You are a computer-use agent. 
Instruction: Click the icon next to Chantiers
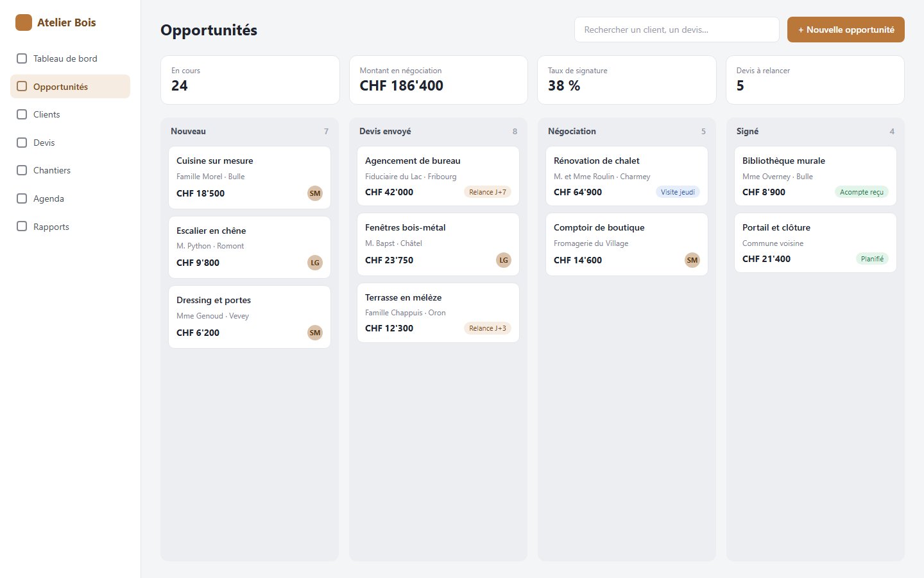pos(22,170)
